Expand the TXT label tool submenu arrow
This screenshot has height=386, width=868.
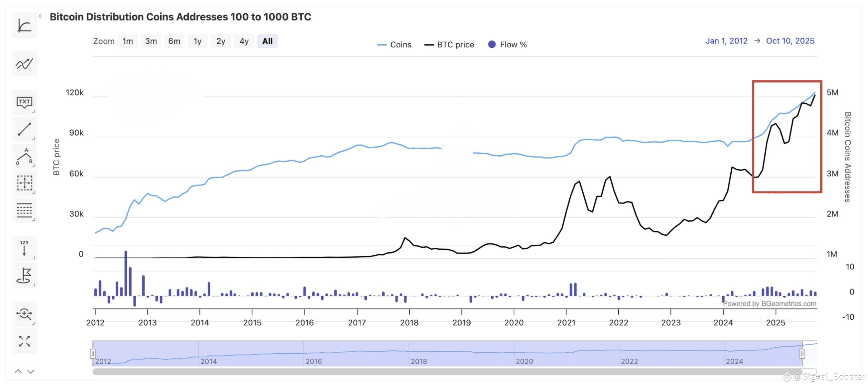[33, 112]
